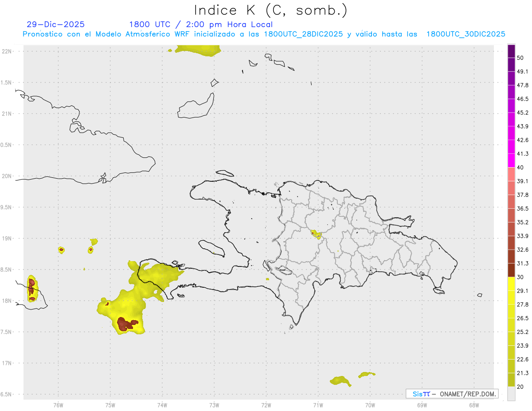Click the longitude label '74W'
This screenshot has height=411, width=532.
pos(162,405)
